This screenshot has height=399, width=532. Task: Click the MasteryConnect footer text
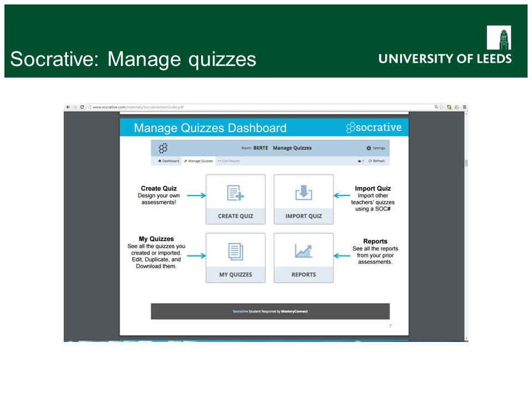coord(294,311)
